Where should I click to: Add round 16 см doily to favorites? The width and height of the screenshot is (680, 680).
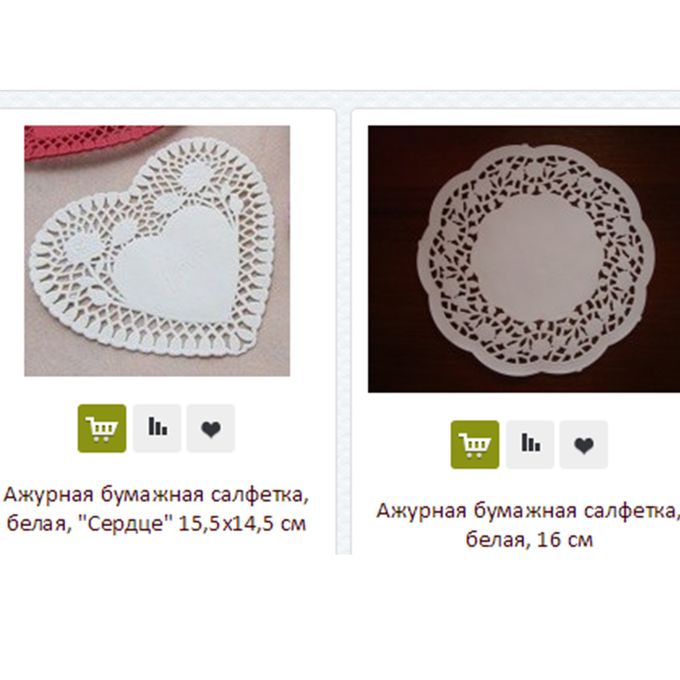(x=584, y=445)
